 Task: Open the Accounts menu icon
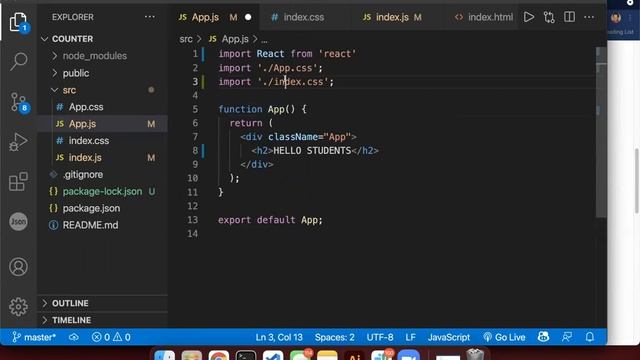pos(18,267)
